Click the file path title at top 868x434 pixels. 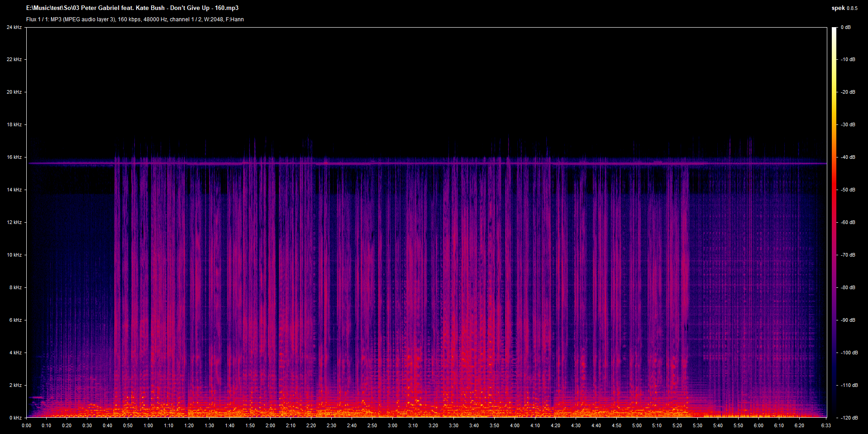(132, 8)
